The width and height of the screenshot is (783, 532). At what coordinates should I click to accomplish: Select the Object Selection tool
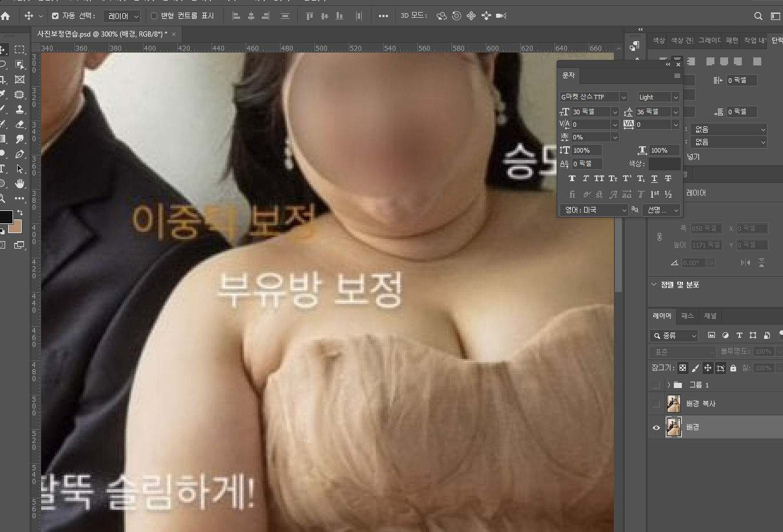coord(19,65)
